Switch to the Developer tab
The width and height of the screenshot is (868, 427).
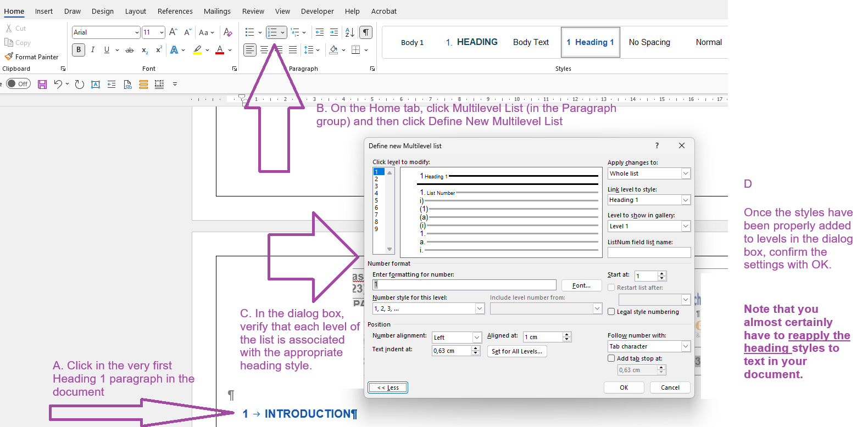click(x=318, y=11)
